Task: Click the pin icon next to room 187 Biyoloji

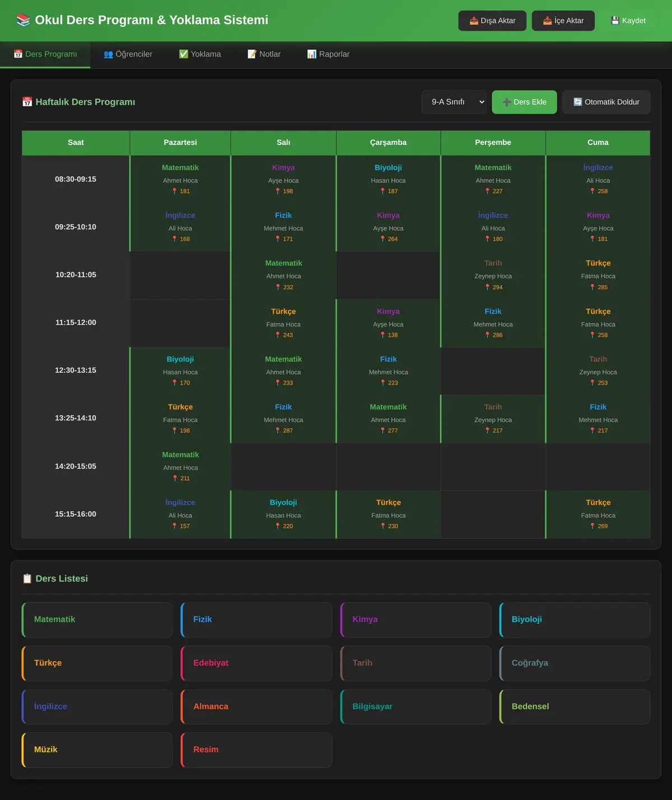Action: [383, 191]
